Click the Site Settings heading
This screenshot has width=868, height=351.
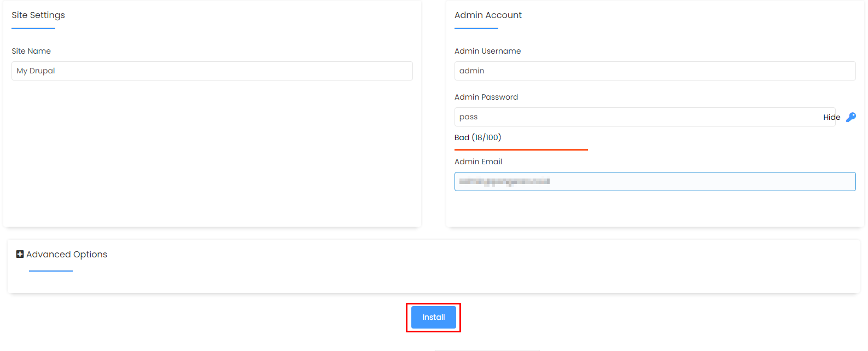pyautogui.click(x=38, y=15)
